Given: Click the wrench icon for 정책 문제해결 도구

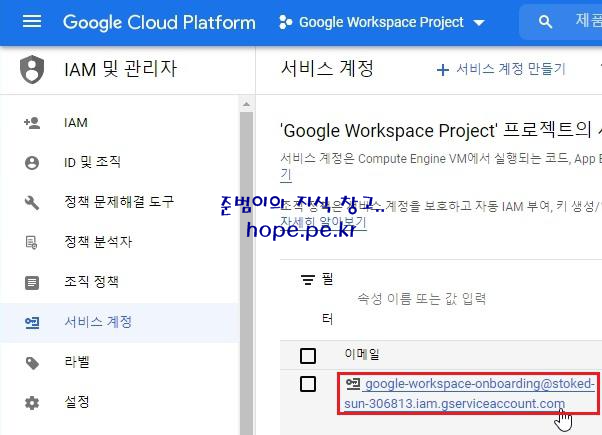Looking at the screenshot, I should point(32,203).
